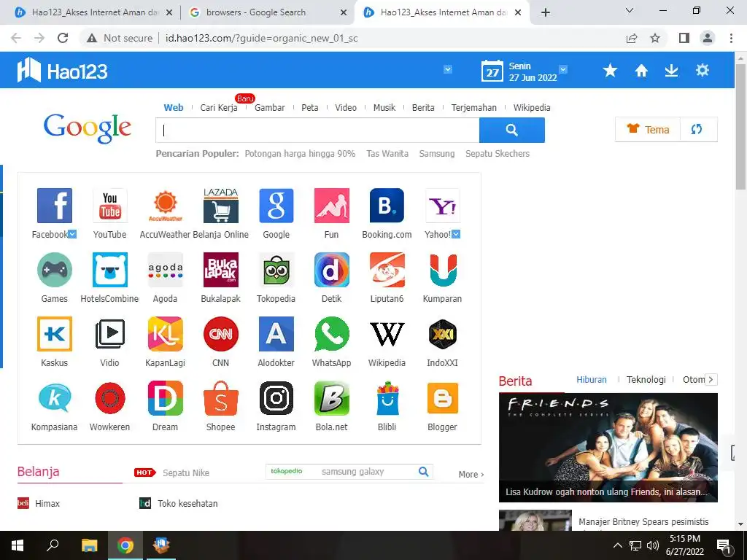Image resolution: width=747 pixels, height=560 pixels.
Task: Click the Hao123 download arrow icon
Action: tap(671, 71)
